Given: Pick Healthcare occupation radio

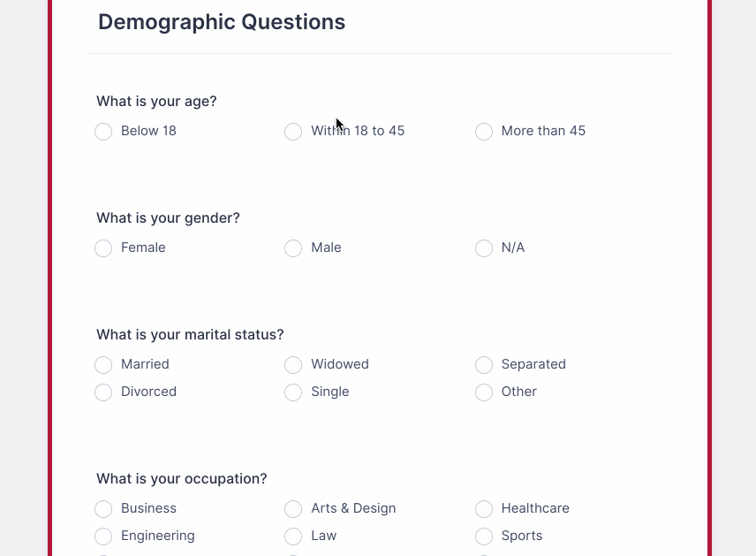Looking at the screenshot, I should [484, 509].
